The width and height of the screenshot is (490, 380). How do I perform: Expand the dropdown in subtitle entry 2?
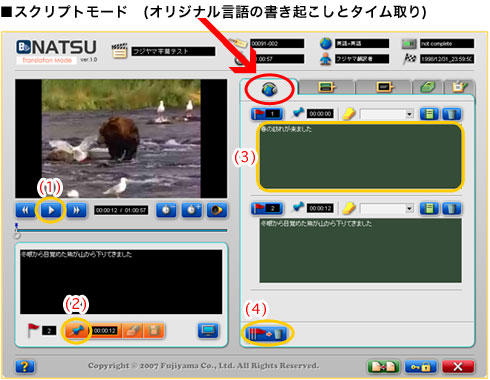point(409,209)
